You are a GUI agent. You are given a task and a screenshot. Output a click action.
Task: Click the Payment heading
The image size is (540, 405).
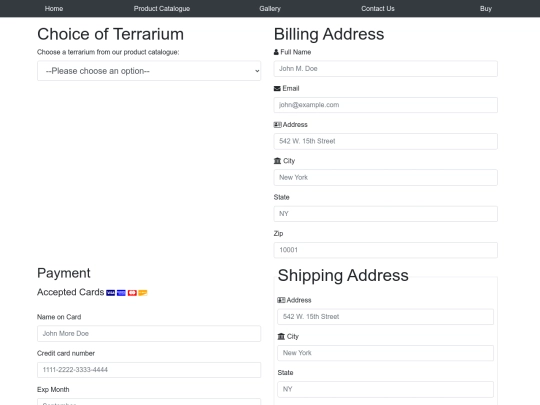[64, 273]
